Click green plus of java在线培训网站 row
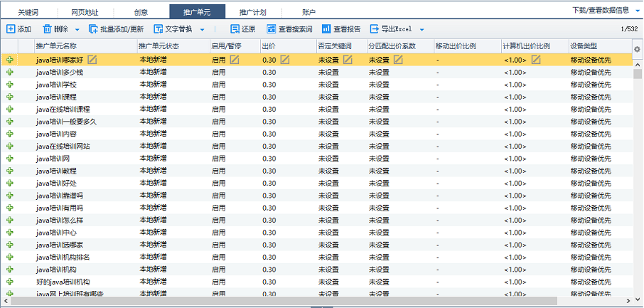The height and width of the screenshot is (308, 644). tap(10, 147)
